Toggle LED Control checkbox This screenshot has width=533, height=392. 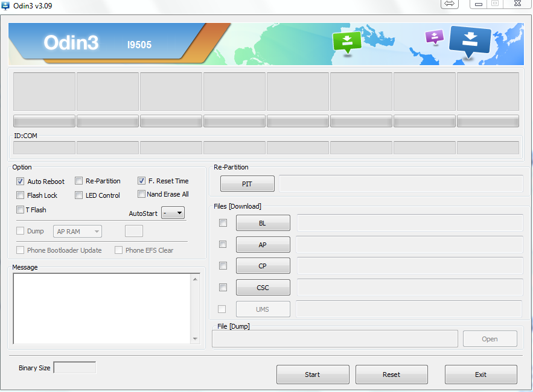click(x=78, y=195)
